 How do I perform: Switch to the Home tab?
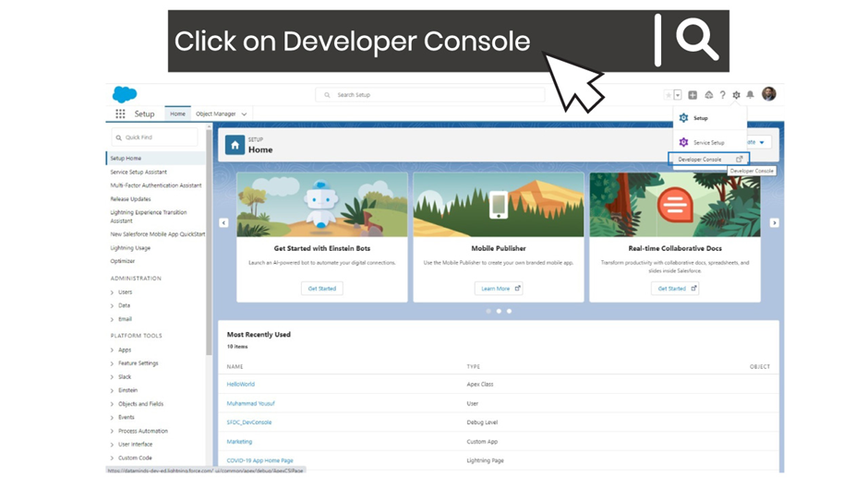point(177,113)
